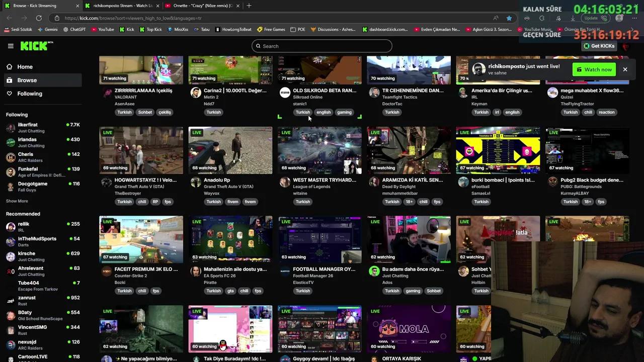Reload the page in browser
Viewport: 644px width, 362px height.
click(39, 18)
